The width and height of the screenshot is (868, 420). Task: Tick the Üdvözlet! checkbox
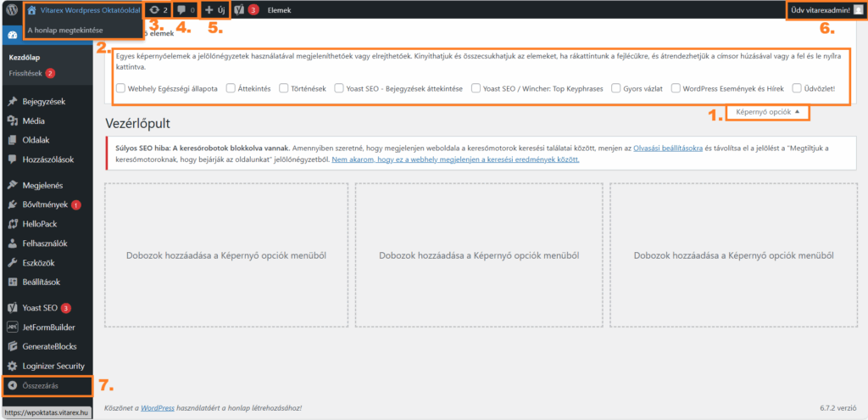[797, 87]
